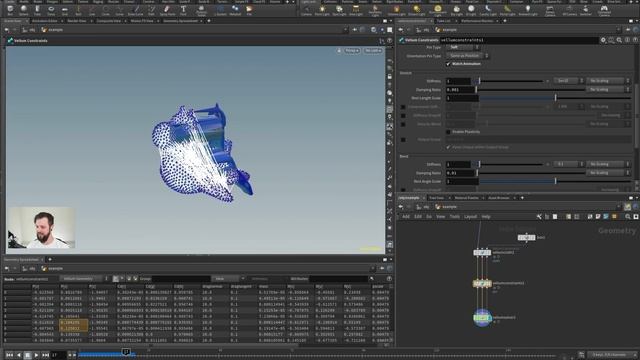This screenshot has height=360, width=640.
Task: Toggle the Bend Stiffness Dropoff checkbox
Action: point(403,189)
